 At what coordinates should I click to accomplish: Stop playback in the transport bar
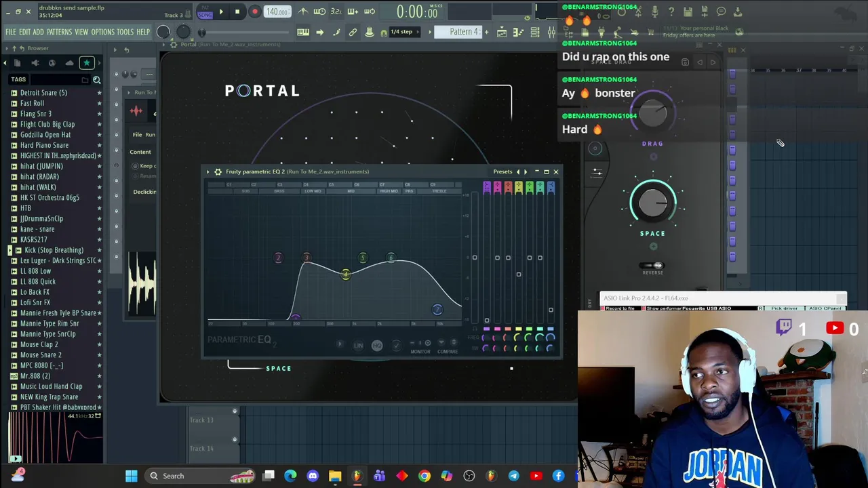pyautogui.click(x=237, y=12)
